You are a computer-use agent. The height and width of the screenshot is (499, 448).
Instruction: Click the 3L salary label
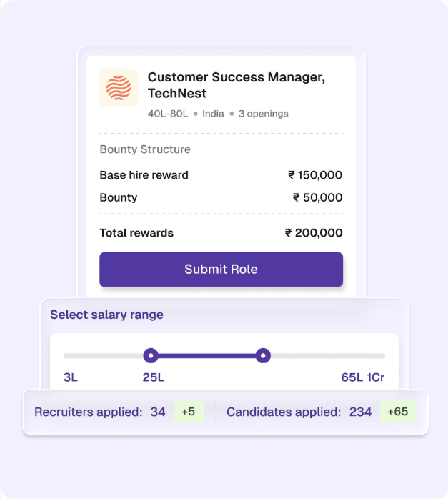(70, 377)
